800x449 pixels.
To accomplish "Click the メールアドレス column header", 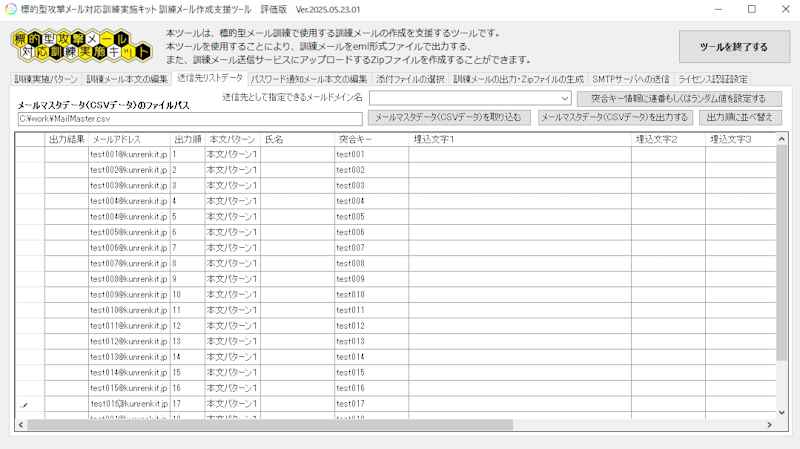I will 129,139.
